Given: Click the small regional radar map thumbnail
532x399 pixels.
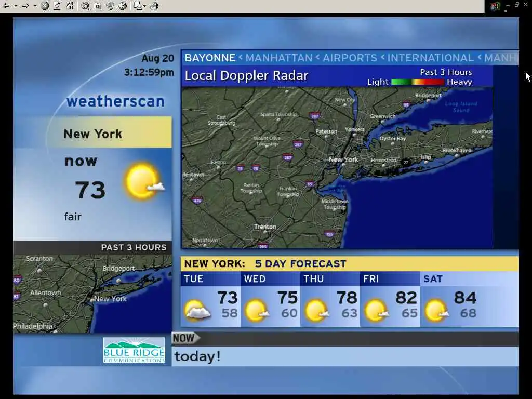Looking at the screenshot, I should (92, 294).
